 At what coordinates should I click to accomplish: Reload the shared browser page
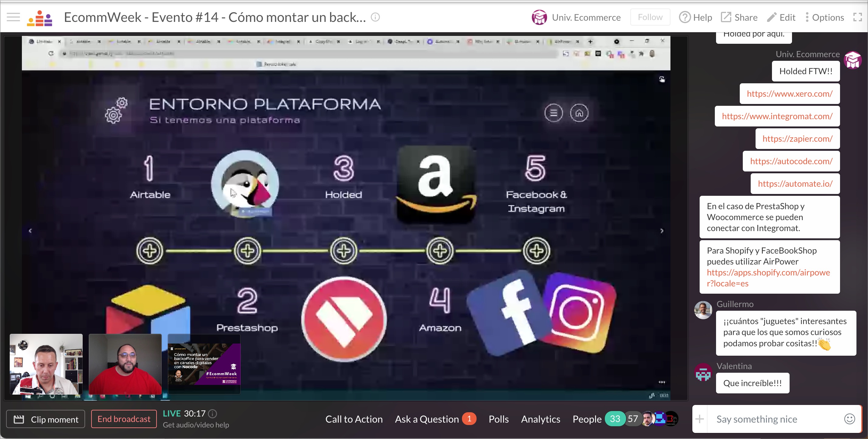pos(51,53)
